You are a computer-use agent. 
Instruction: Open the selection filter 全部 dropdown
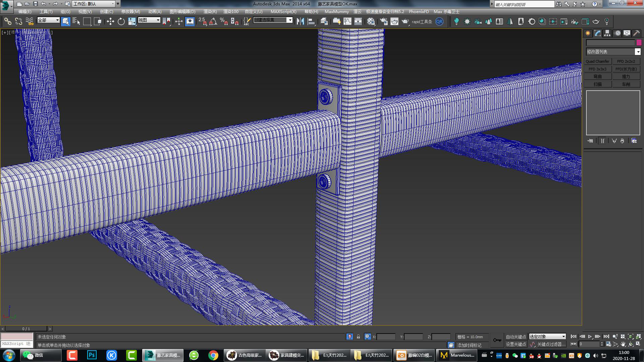[48, 20]
